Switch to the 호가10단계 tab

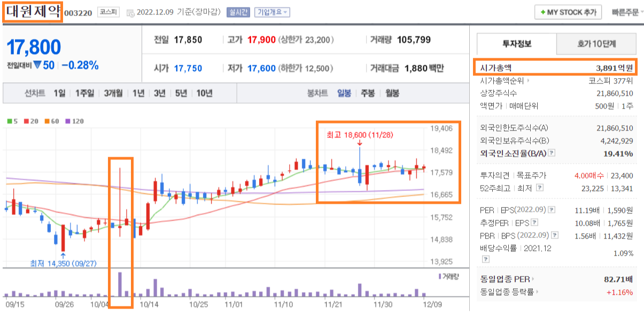coord(596,44)
